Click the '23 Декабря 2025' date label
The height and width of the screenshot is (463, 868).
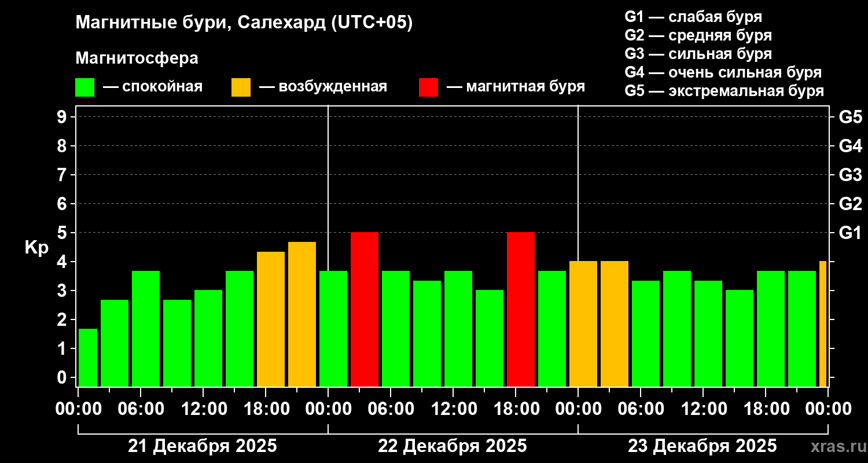[x=703, y=446]
